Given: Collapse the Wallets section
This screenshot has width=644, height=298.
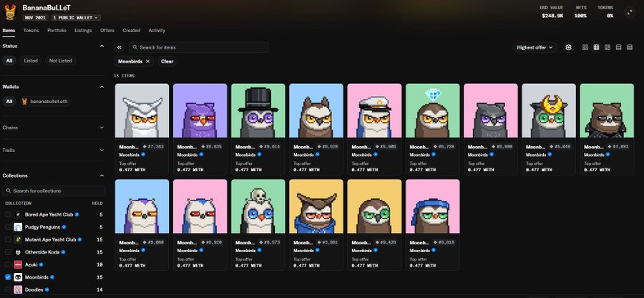Looking at the screenshot, I should click(102, 87).
